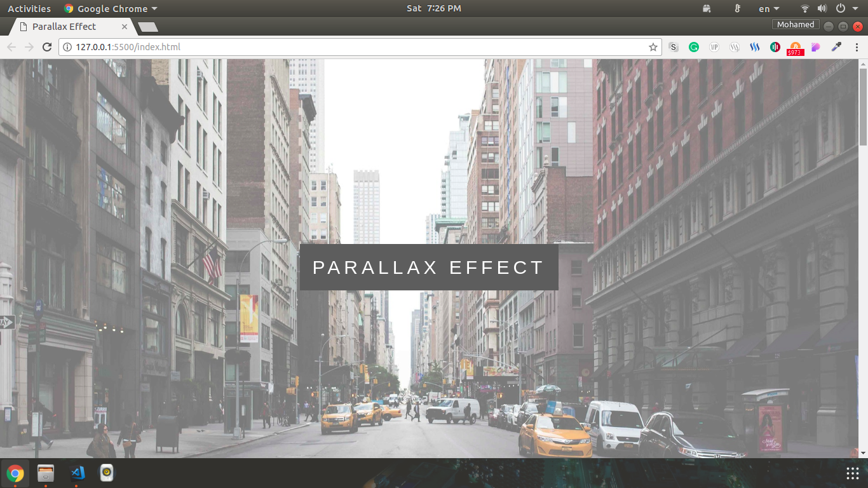
Task: Open a new tab
Action: pyautogui.click(x=147, y=27)
